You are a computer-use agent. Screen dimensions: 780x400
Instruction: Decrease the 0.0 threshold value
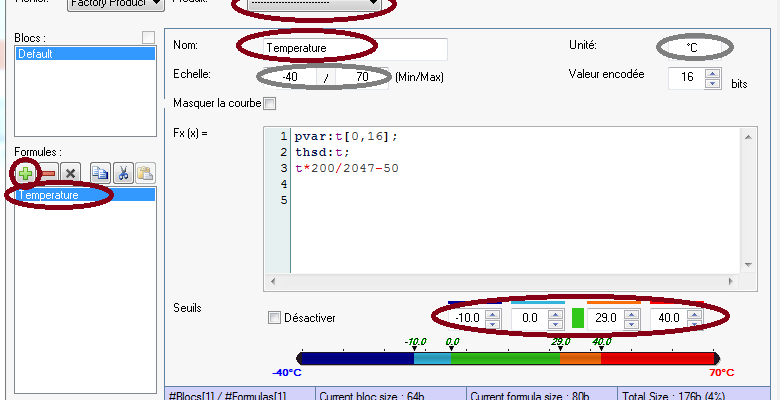pyautogui.click(x=556, y=324)
